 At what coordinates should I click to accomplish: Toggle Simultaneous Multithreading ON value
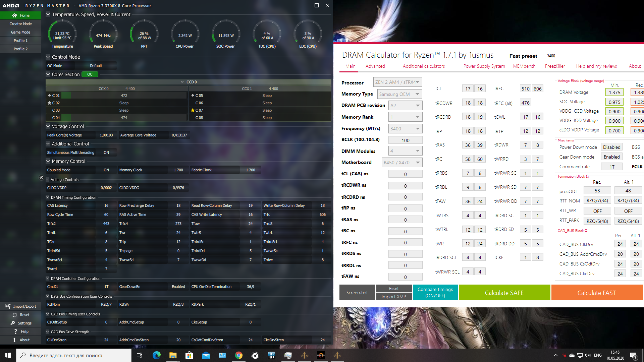tap(106, 153)
